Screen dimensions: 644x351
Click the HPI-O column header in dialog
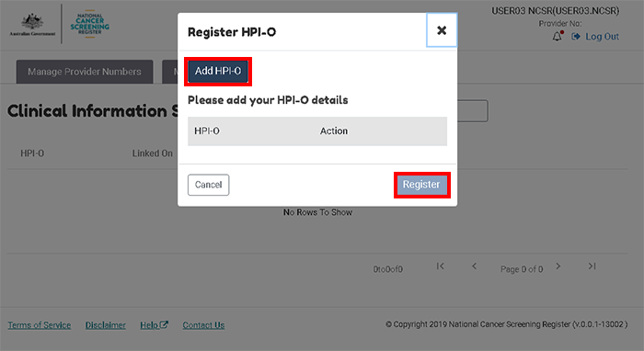(207, 131)
